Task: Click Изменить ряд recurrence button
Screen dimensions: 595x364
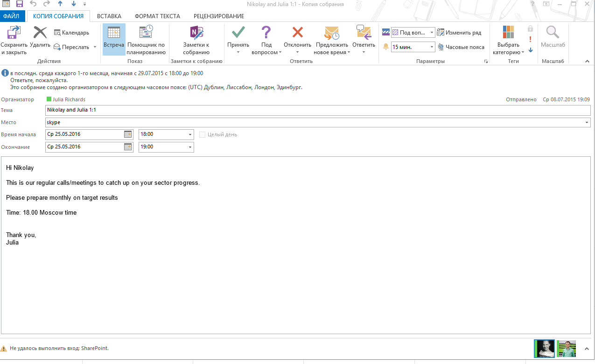Action: [x=459, y=33]
